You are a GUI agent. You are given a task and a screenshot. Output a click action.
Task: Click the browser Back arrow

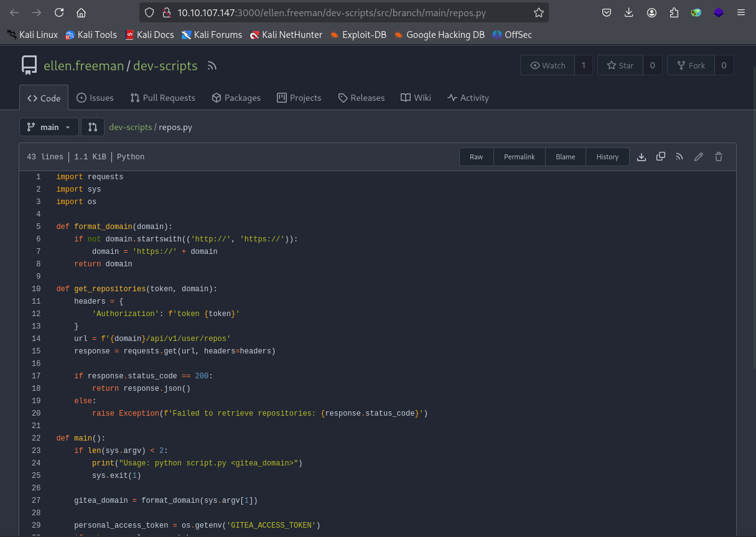coord(14,12)
